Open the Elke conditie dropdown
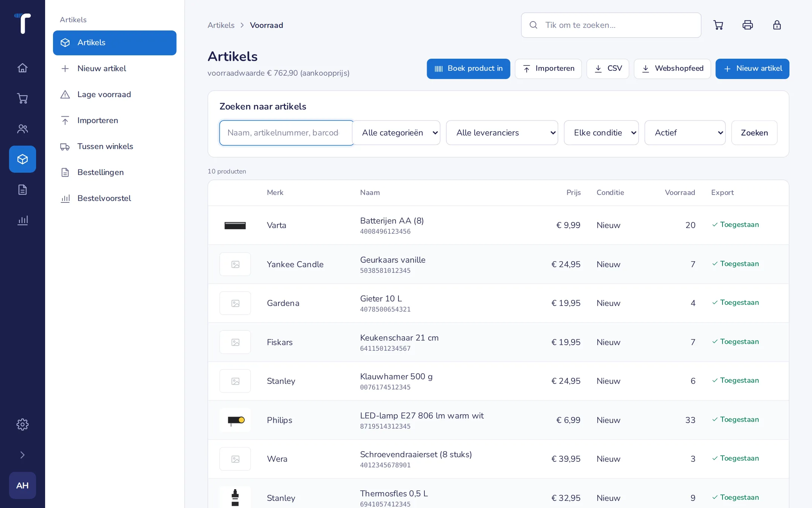The image size is (812, 508). pos(601,133)
